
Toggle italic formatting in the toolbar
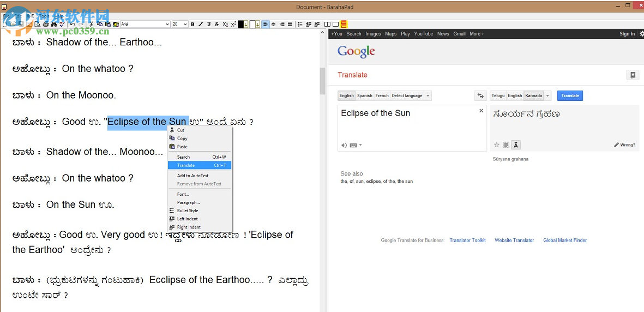click(x=201, y=25)
